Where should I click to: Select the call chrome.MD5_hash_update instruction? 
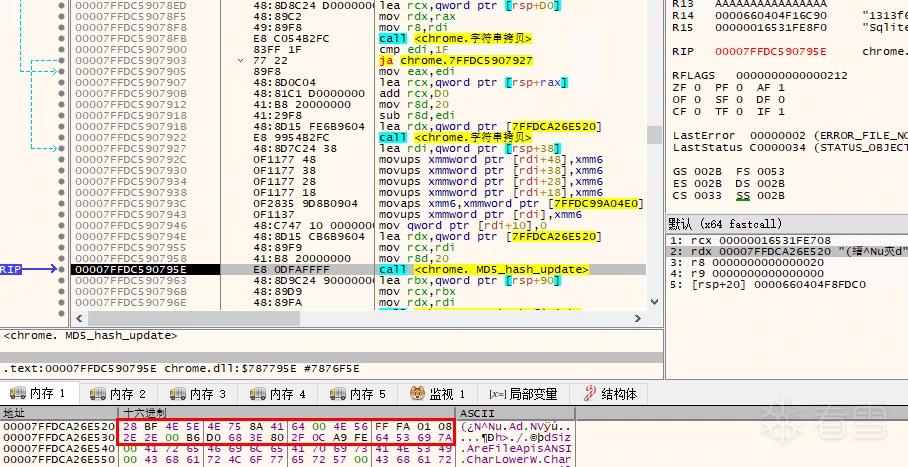coord(484,269)
